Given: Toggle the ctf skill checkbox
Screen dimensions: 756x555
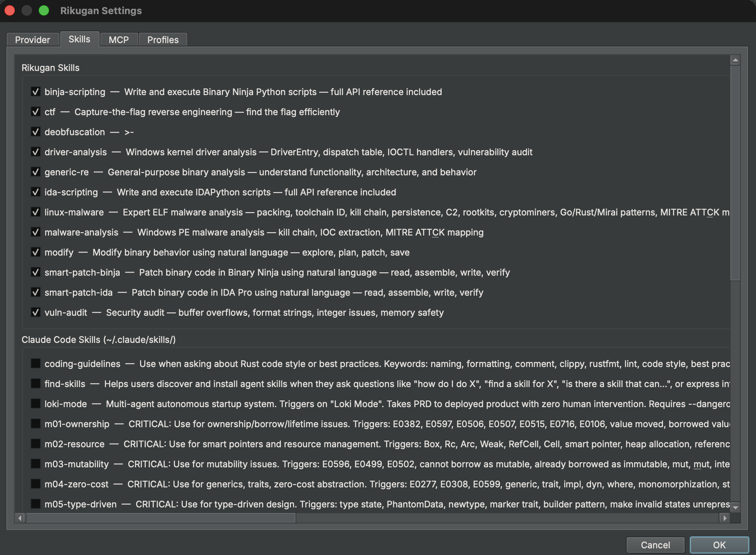Looking at the screenshot, I should coord(36,112).
